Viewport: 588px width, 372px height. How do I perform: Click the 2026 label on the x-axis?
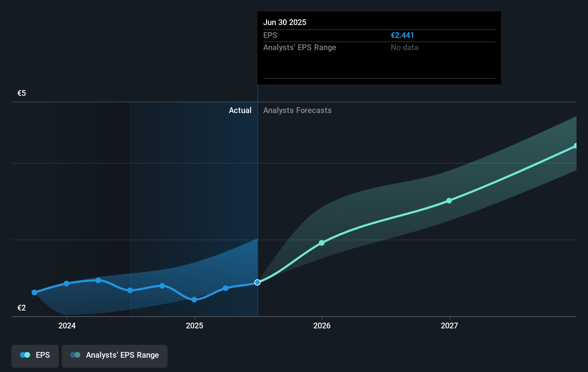[x=322, y=326]
